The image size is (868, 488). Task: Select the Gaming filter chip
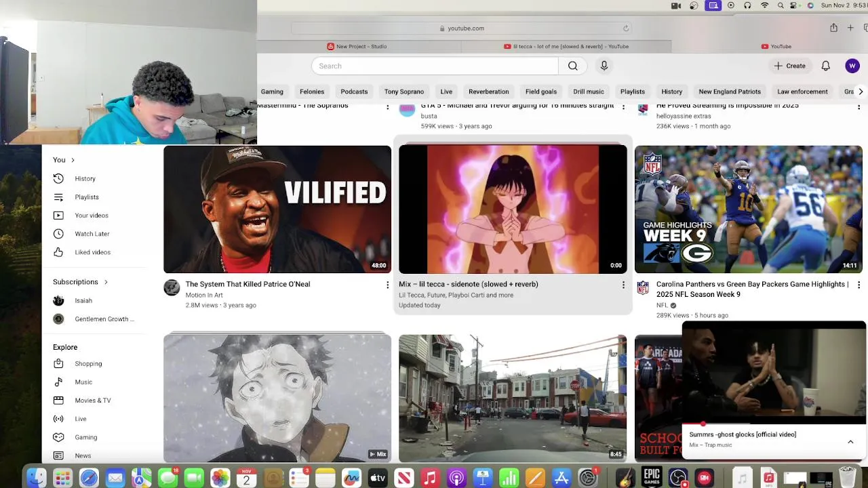[x=272, y=91]
